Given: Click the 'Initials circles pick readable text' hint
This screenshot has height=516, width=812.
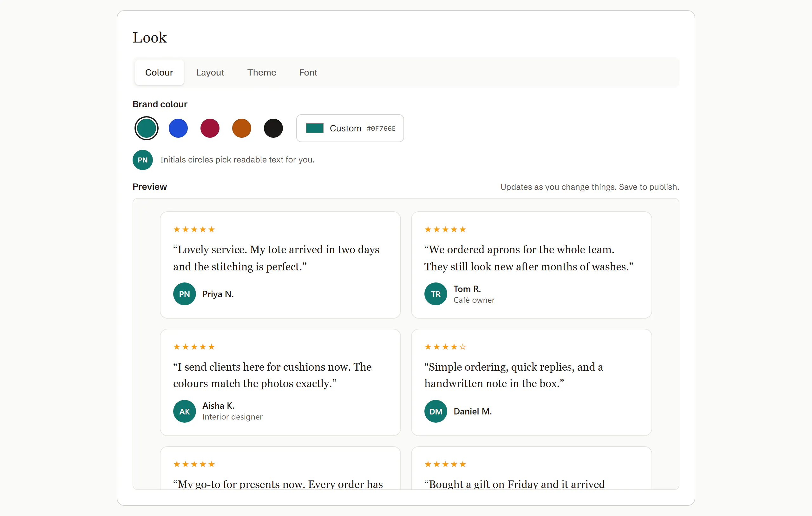Looking at the screenshot, I should (x=237, y=160).
